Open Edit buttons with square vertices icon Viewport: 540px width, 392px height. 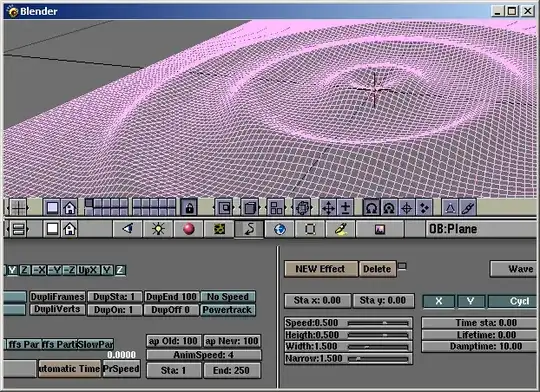click(x=310, y=229)
